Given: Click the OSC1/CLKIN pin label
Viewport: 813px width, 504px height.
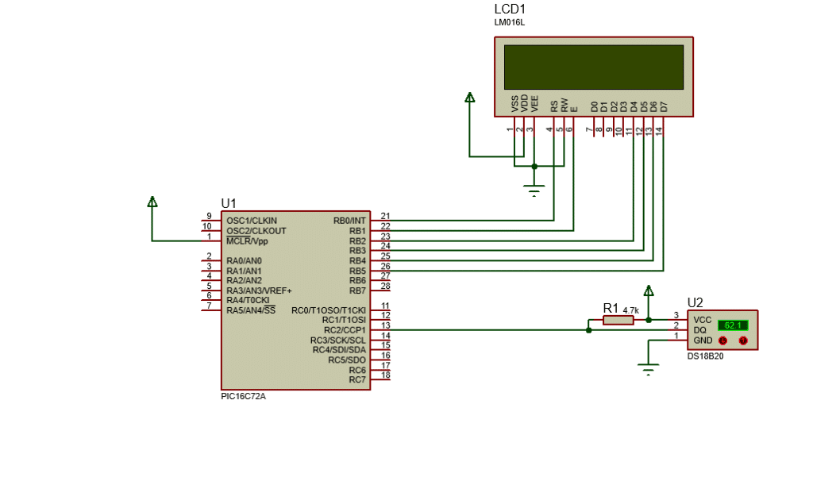Looking at the screenshot, I should (x=252, y=221).
